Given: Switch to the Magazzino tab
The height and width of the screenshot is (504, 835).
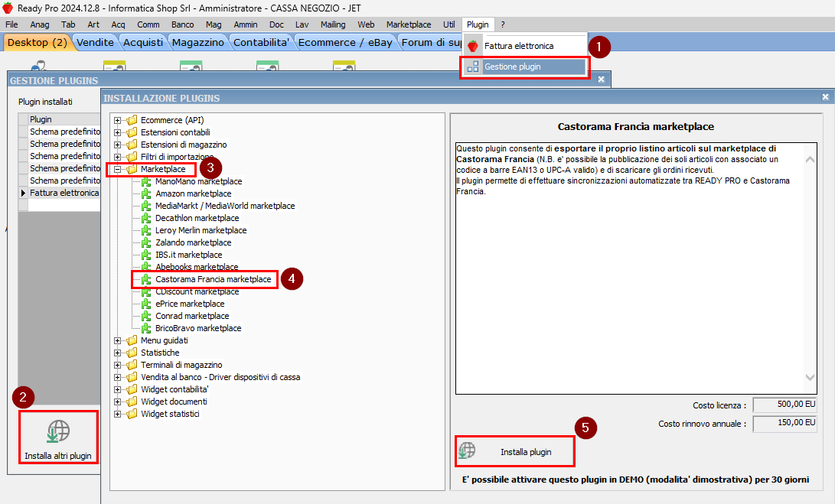Looking at the screenshot, I should coord(197,43).
